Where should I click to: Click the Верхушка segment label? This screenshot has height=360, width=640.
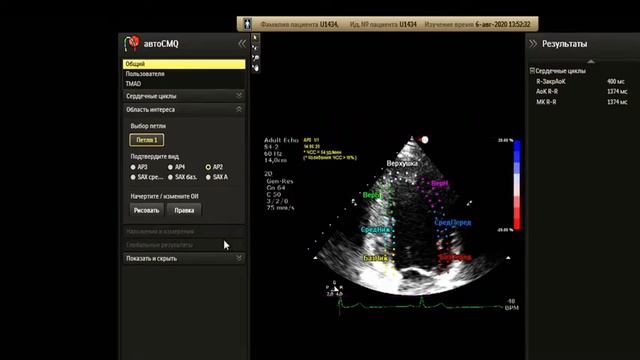[x=402, y=163]
